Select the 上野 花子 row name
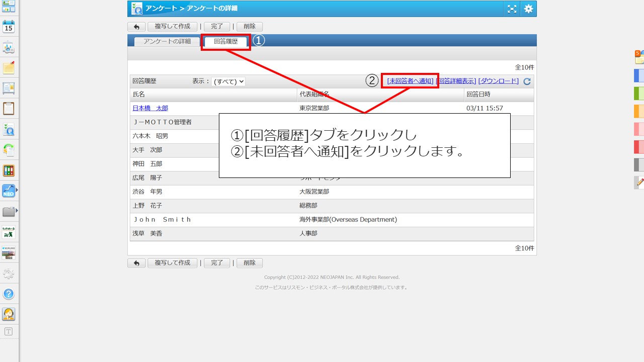Screen dimensions: 644x362 coord(147,206)
